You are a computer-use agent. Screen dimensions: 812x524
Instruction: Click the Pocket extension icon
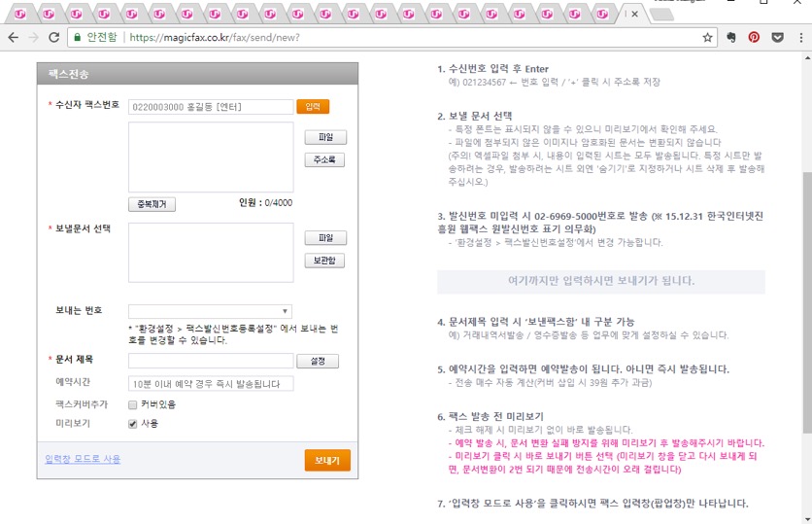pos(777,37)
